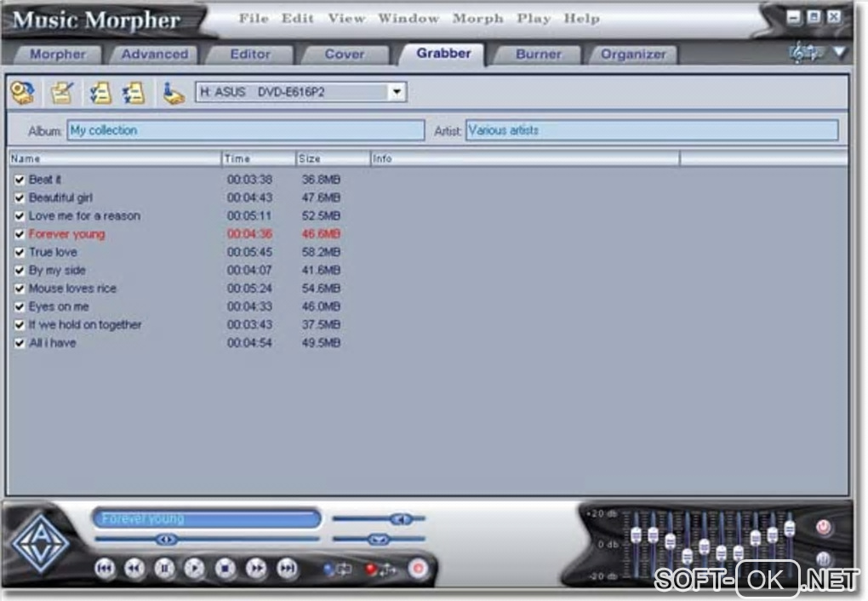Click the music note icon near tabs

point(805,53)
